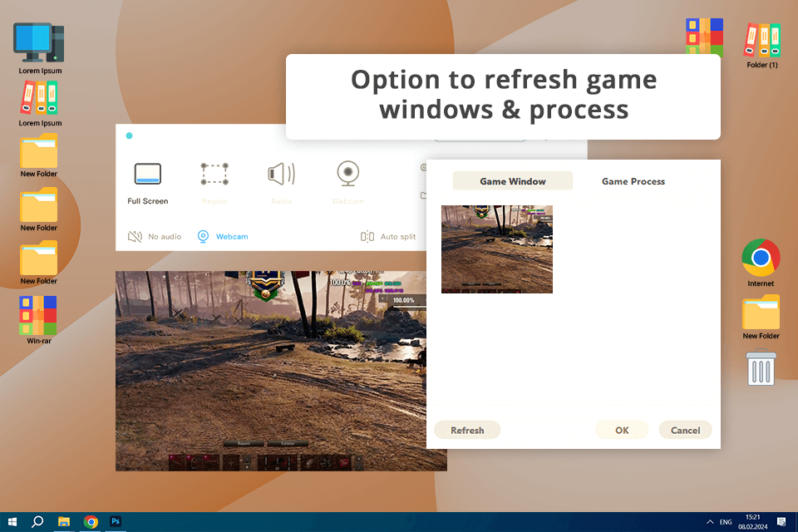Click the Refresh button
The width and height of the screenshot is (798, 532).
[x=467, y=431]
